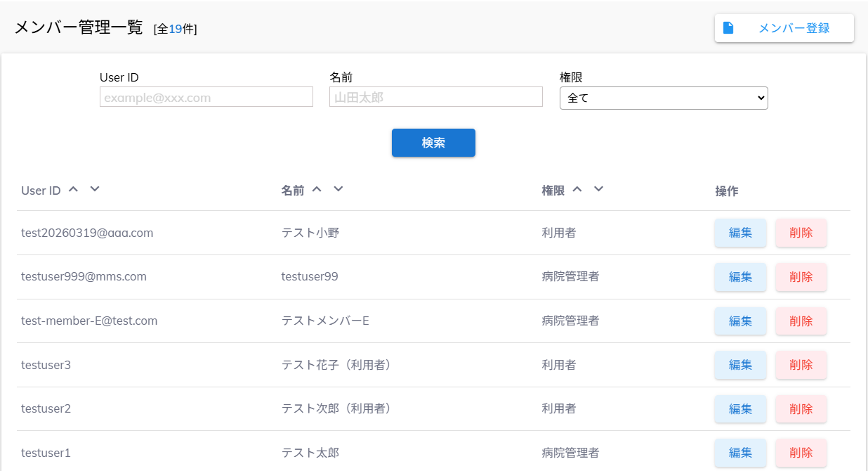The image size is (868, 471).
Task: Click the name テスト花子（利用者）
Action: (x=336, y=365)
